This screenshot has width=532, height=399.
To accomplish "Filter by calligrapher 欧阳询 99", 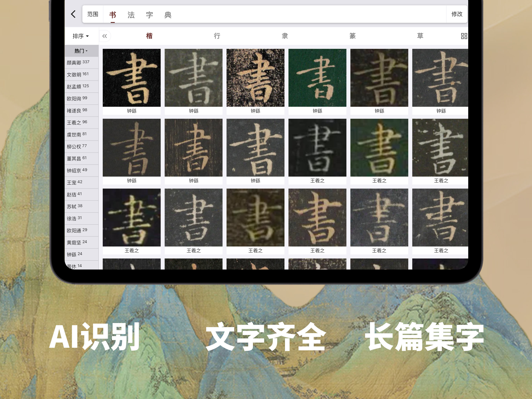I will tap(82, 99).
